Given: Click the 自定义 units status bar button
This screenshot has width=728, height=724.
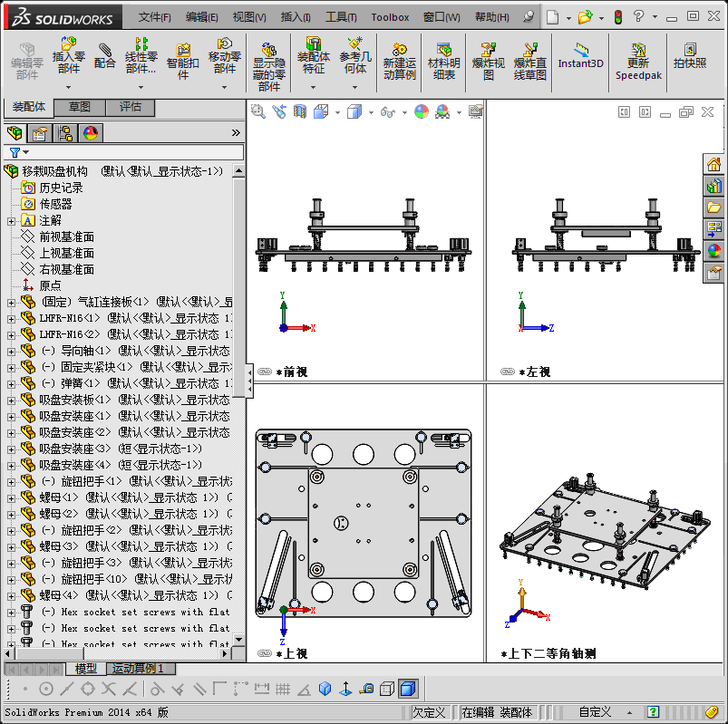Looking at the screenshot, I should click(595, 712).
